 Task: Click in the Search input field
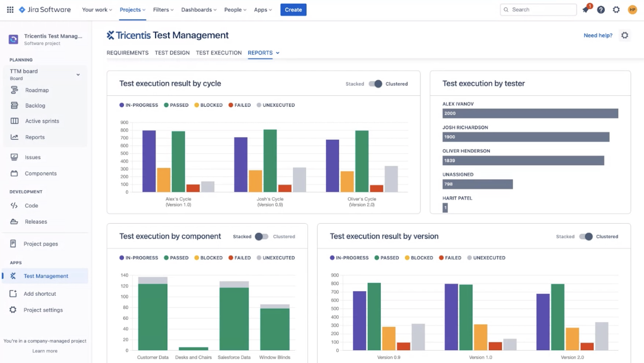click(538, 10)
